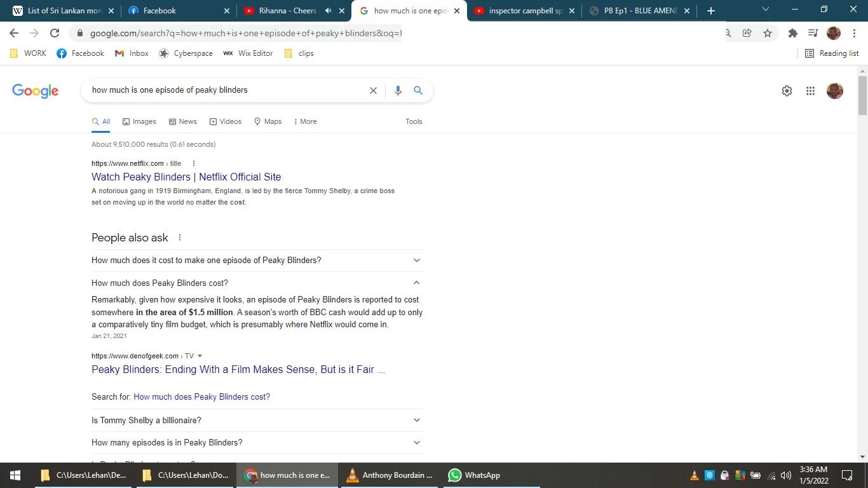This screenshot has height=488, width=868.
Task: Open the Reading list panel
Action: point(832,53)
